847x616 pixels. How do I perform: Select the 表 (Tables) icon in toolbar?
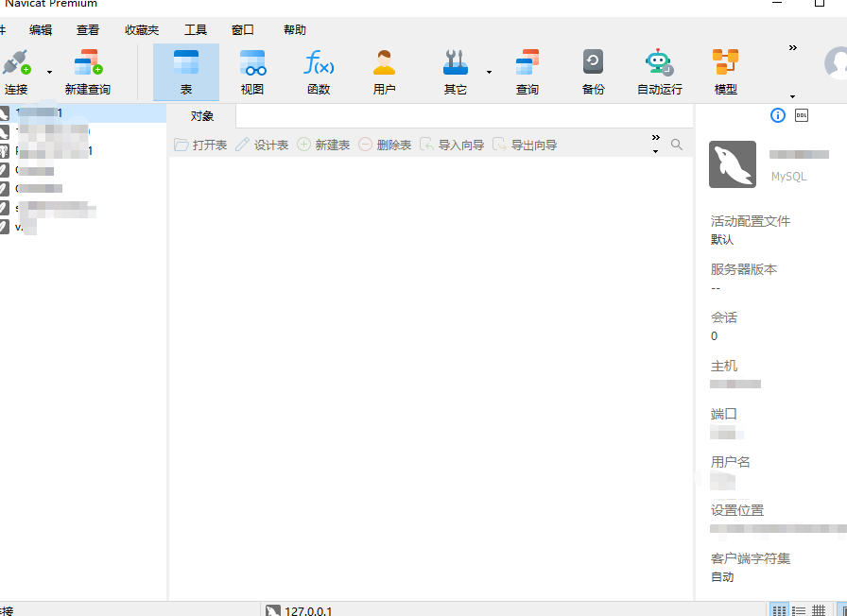185,71
